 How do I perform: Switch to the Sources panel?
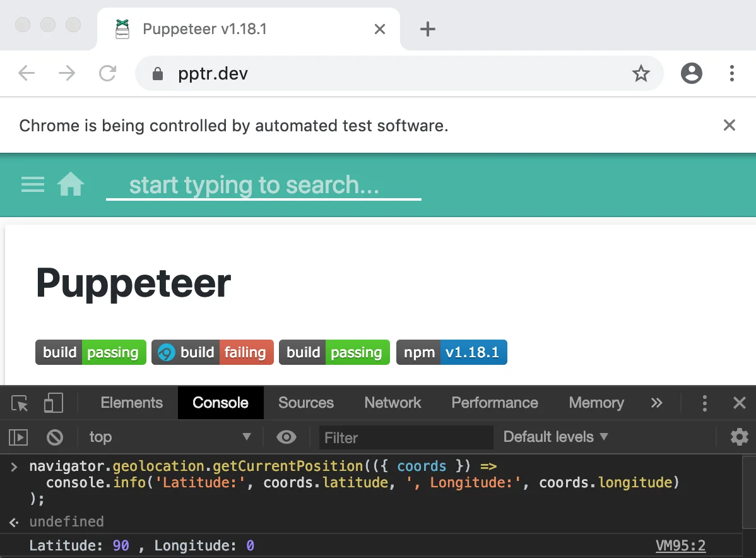pos(305,403)
